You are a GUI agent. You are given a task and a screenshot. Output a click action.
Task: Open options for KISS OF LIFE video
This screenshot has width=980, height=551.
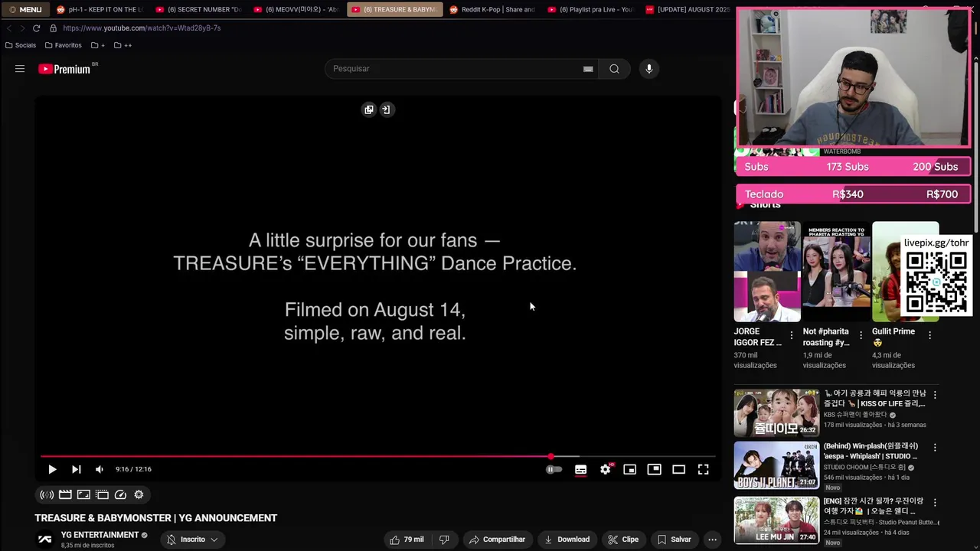click(x=935, y=395)
